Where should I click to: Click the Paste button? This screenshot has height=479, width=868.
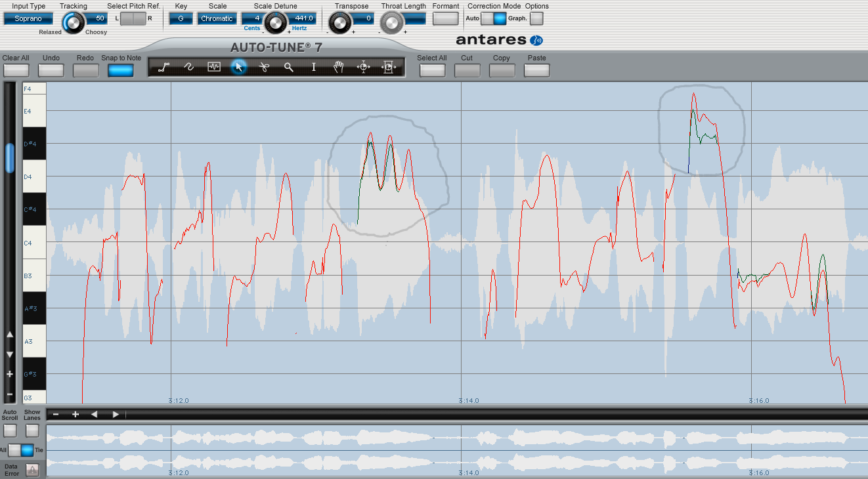click(x=536, y=70)
